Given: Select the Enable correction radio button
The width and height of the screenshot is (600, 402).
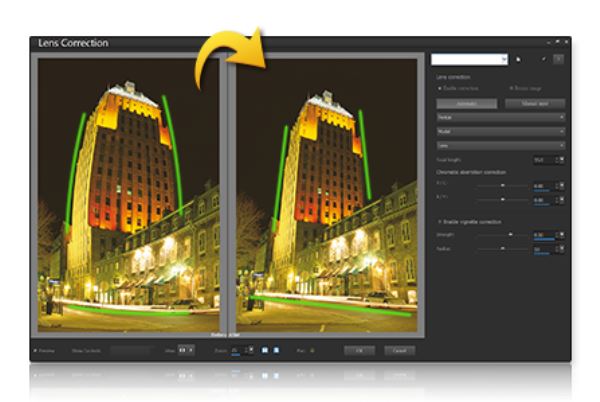Looking at the screenshot, I should tap(438, 89).
